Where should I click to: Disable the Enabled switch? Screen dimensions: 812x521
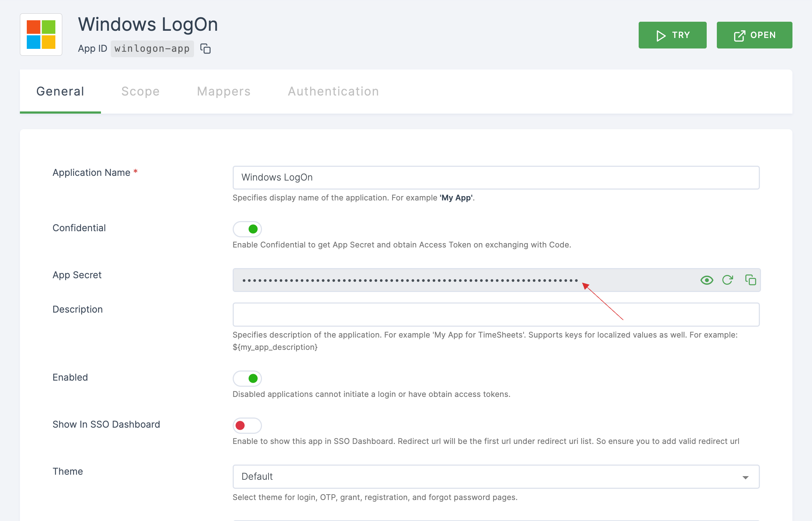pos(247,378)
